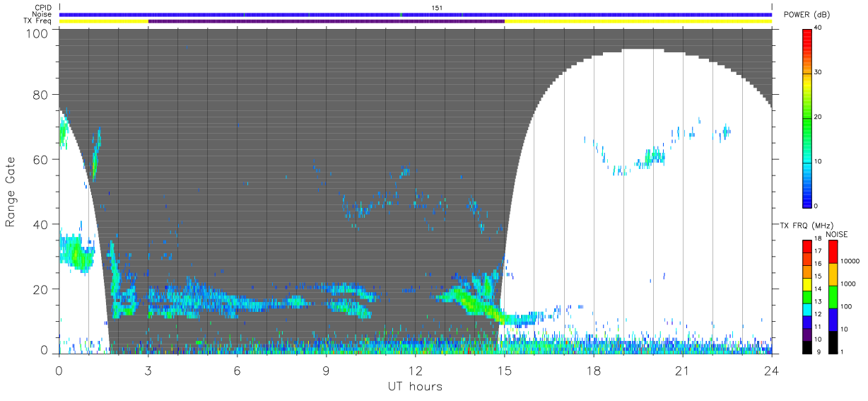Click the Range Gate tick label "20"
868x401 pixels.
click(x=41, y=289)
